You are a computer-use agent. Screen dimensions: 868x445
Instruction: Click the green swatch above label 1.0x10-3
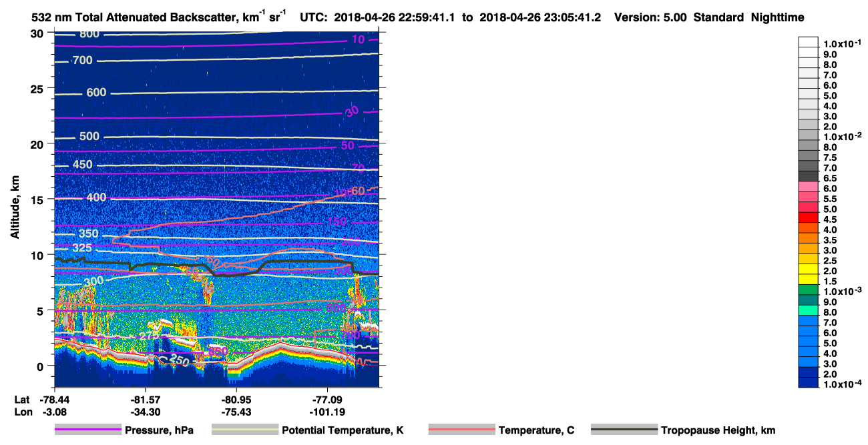click(x=808, y=290)
